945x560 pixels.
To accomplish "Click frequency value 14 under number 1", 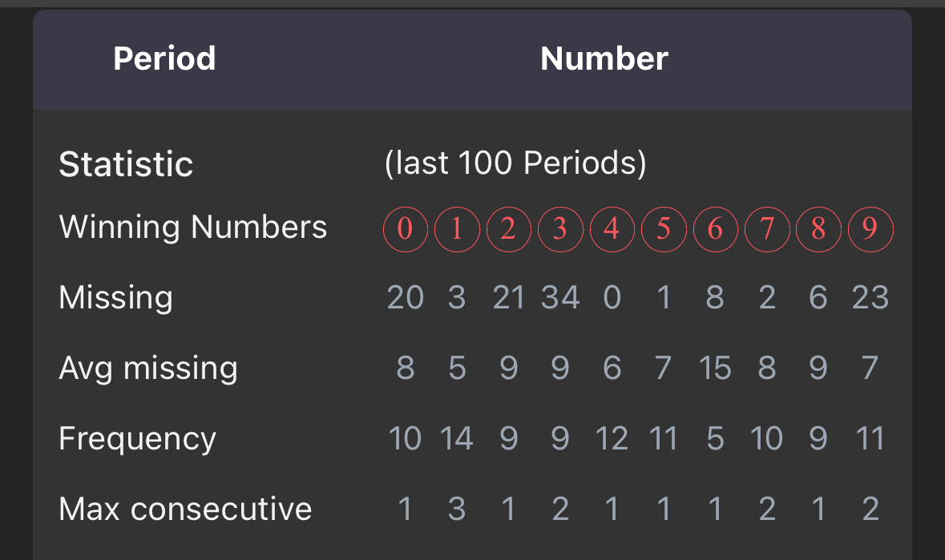I will pos(457,438).
